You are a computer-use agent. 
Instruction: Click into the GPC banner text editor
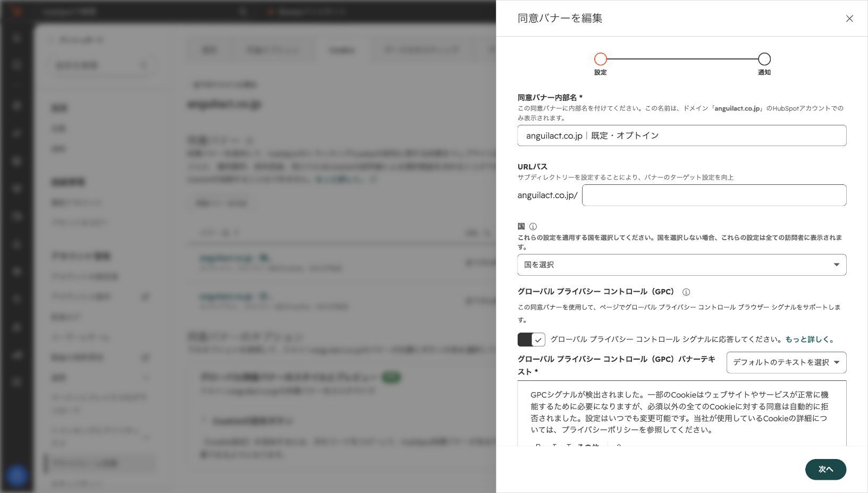[x=682, y=412]
